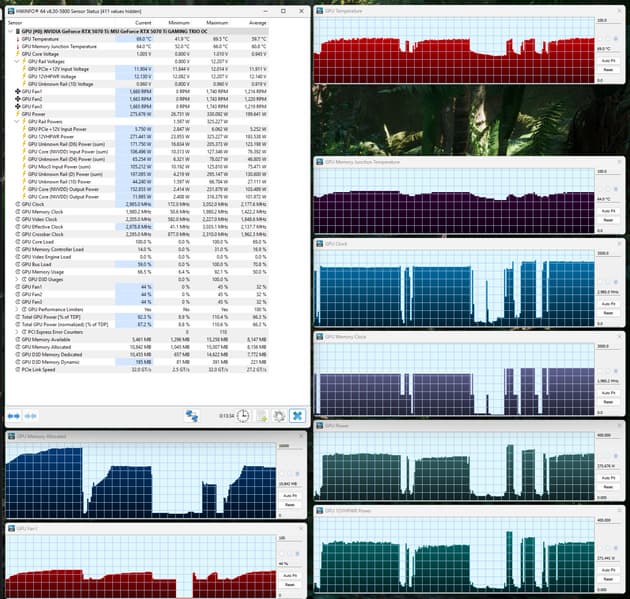
Task: Click the Minimum column header
Action: [179, 23]
